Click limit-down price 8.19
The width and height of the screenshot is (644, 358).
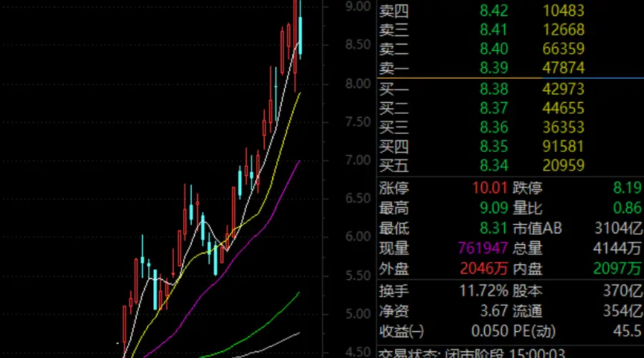627,188
